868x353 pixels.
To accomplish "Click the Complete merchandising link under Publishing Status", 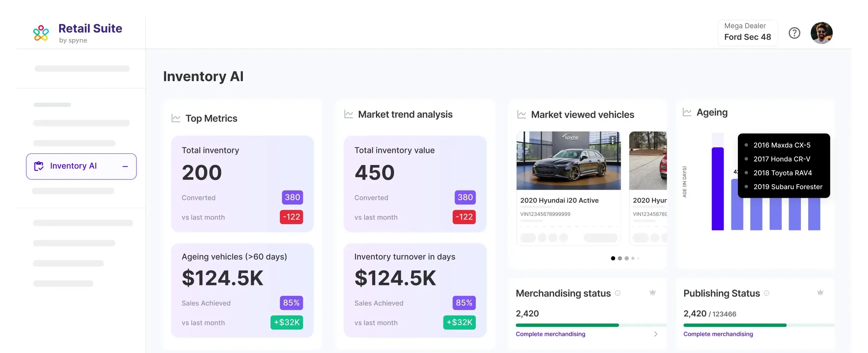I will coord(718,334).
